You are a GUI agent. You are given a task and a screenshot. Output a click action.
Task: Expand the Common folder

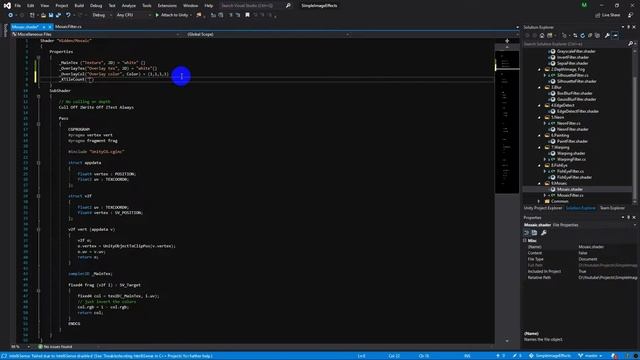(x=540, y=201)
